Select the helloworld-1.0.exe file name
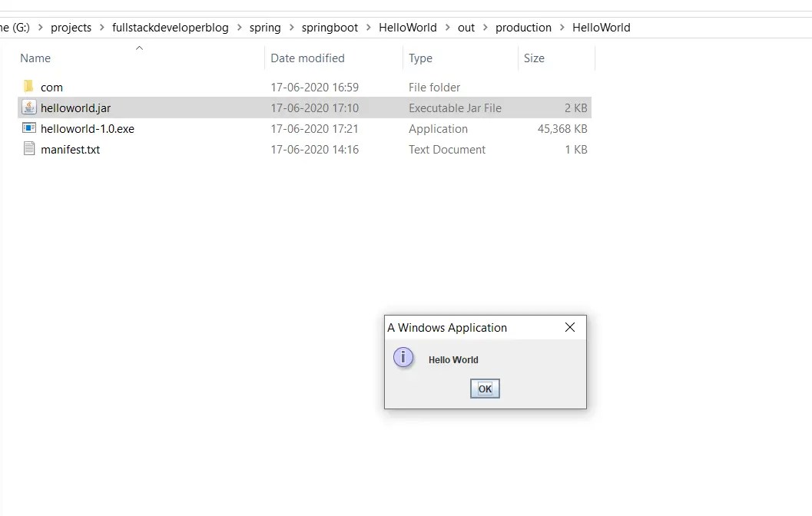The width and height of the screenshot is (812, 516). tap(87, 129)
